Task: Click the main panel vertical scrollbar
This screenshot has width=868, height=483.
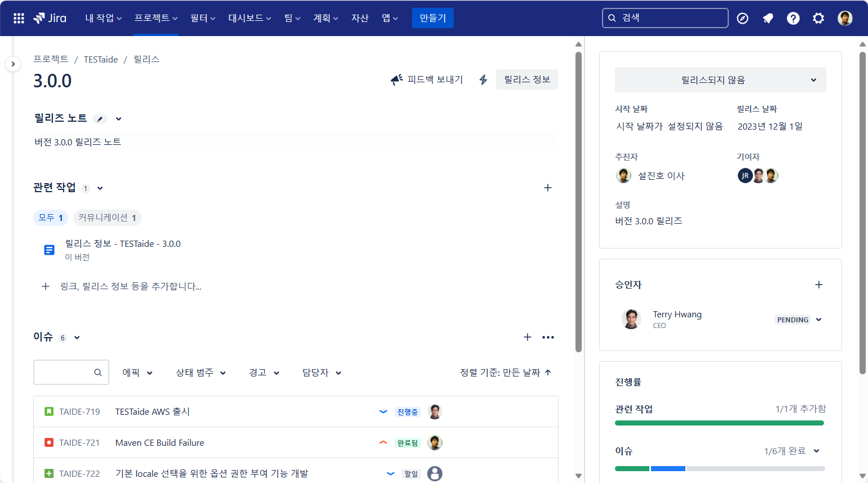Action: click(578, 202)
